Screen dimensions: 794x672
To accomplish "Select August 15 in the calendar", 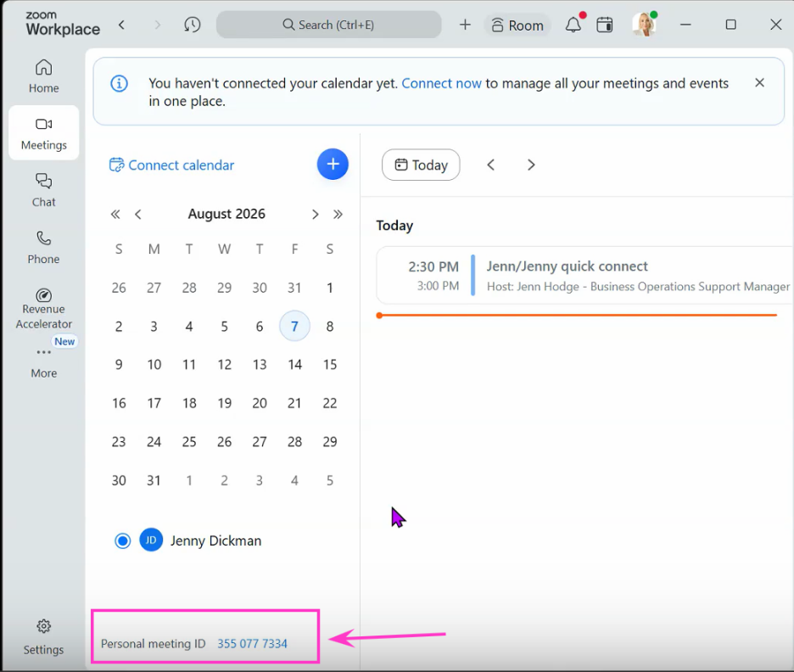I will tap(330, 365).
